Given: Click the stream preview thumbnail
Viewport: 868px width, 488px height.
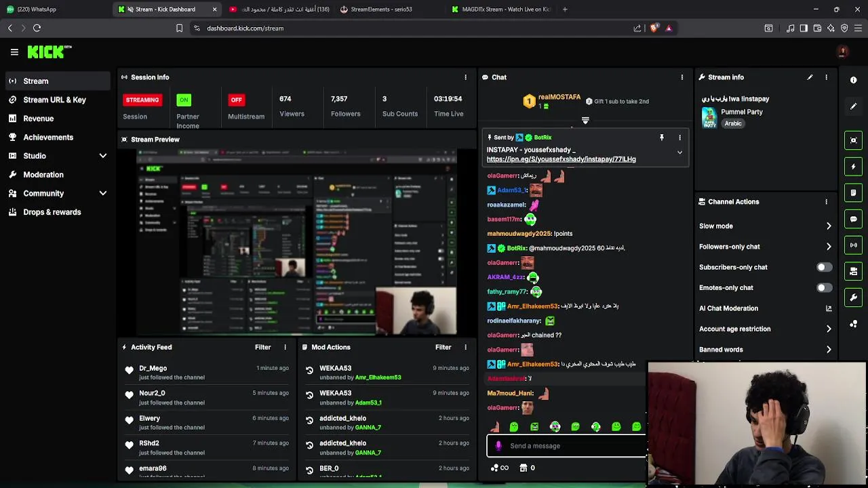Looking at the screenshot, I should [x=296, y=243].
